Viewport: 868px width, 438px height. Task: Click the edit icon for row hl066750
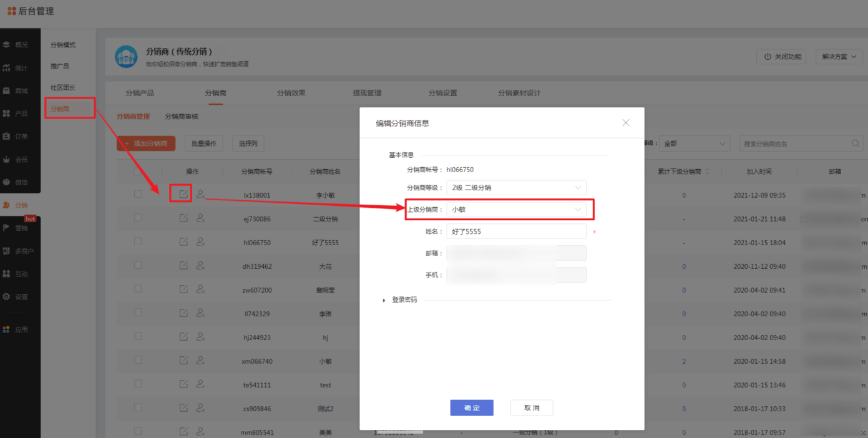(183, 241)
